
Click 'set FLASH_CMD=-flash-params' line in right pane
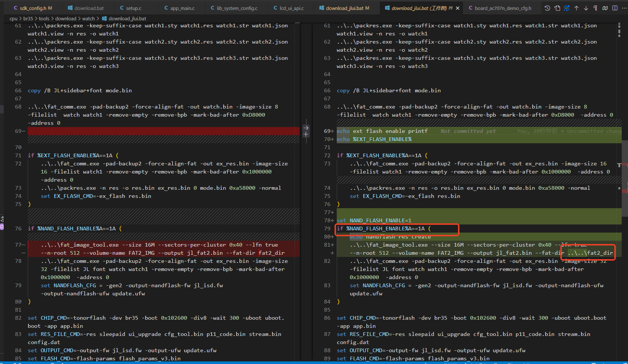[x=413, y=358]
